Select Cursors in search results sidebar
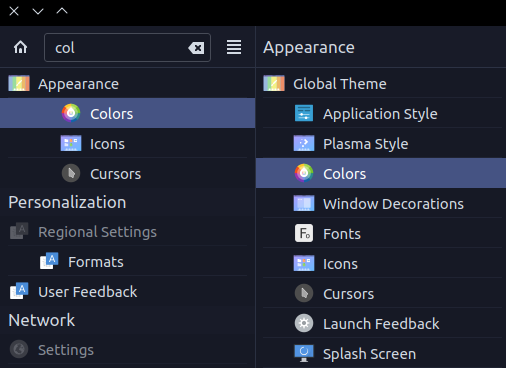Screen dimensions: 506x368 click(127, 173)
